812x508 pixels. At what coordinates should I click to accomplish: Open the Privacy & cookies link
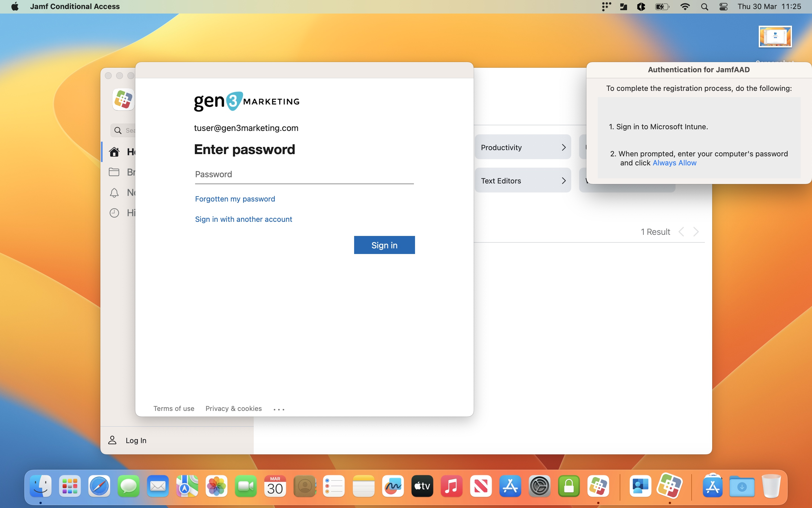tap(233, 409)
